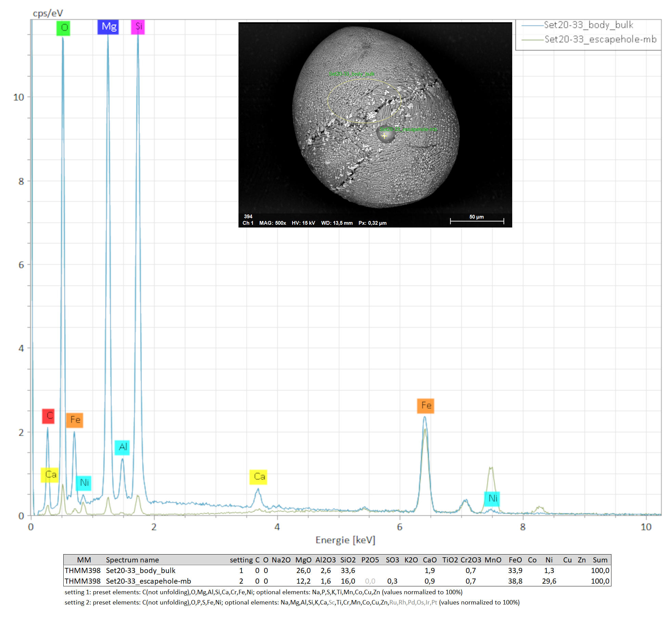Select the yellow Ca label near 0.3 keV
Image resolution: width=672 pixels, height=624 pixels.
tap(50, 475)
